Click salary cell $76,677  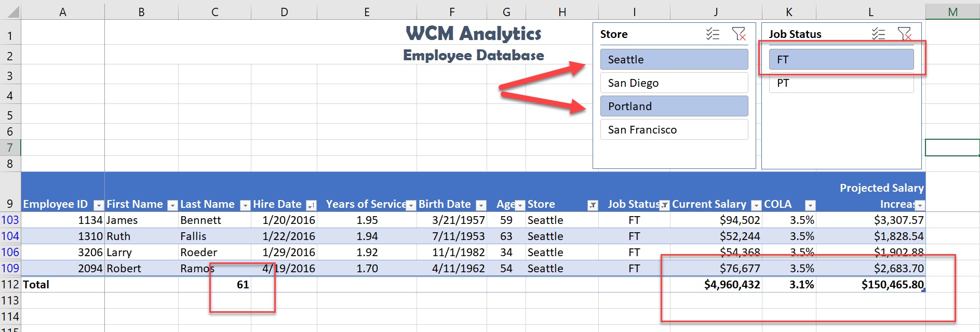click(x=716, y=268)
